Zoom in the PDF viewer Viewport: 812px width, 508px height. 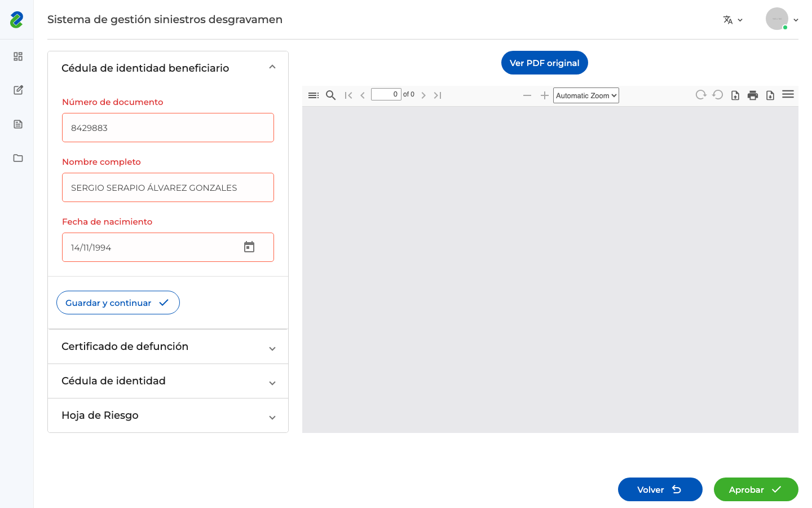(545, 95)
